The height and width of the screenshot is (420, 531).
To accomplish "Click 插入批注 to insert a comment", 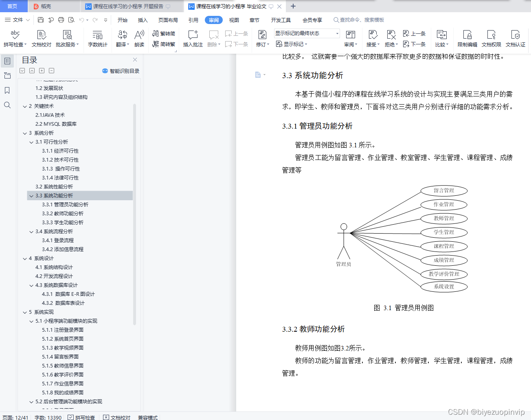I will (193, 39).
